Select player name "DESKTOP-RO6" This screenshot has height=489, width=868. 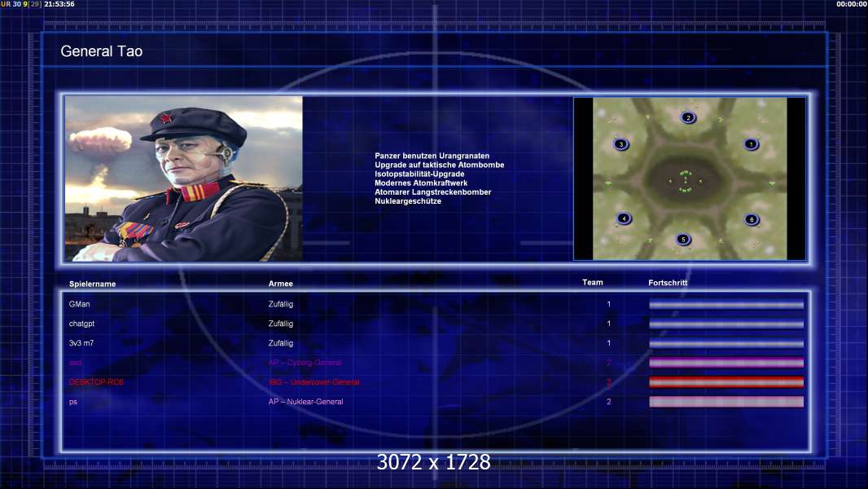[x=96, y=382]
